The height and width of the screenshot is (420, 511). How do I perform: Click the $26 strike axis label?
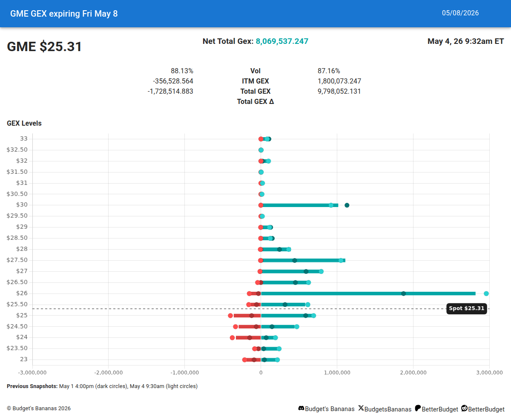point(22,293)
